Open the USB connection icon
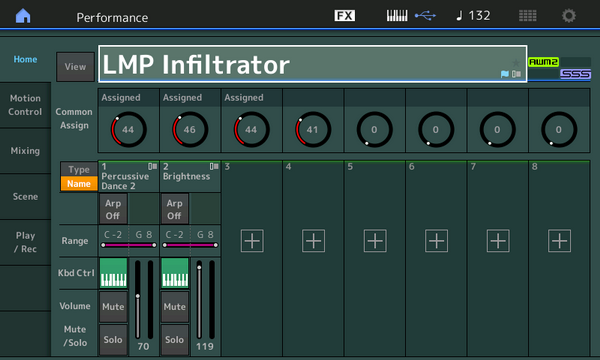600x360 pixels. (425, 16)
